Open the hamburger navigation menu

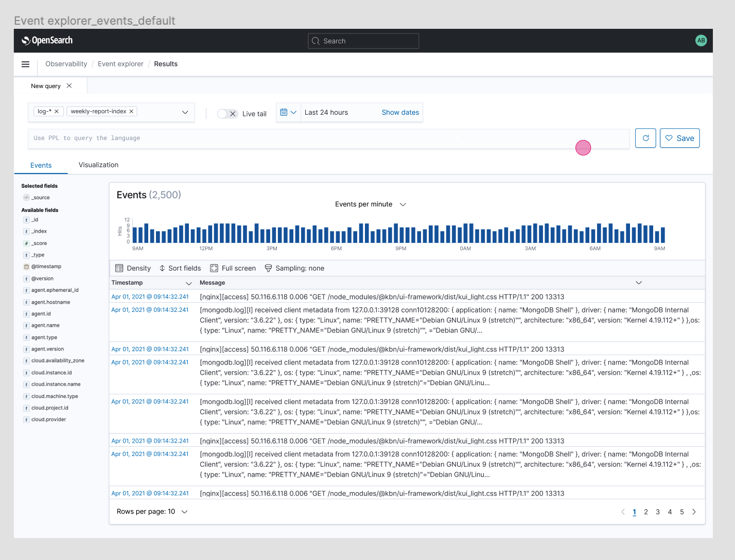[x=25, y=64]
